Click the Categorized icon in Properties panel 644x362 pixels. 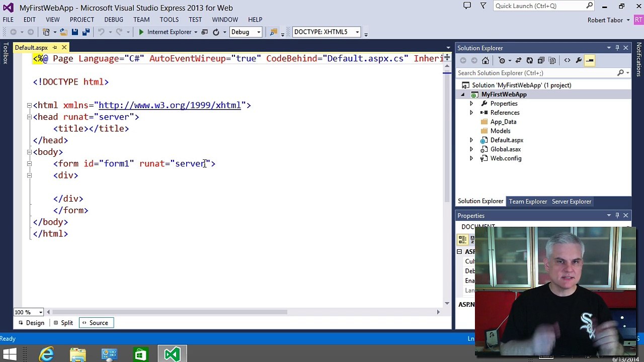[x=462, y=240]
